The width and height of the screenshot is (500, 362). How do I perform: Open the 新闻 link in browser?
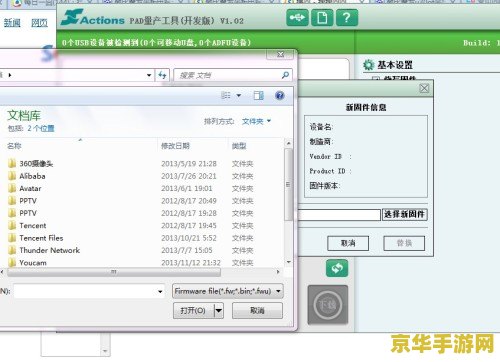[x=12, y=23]
